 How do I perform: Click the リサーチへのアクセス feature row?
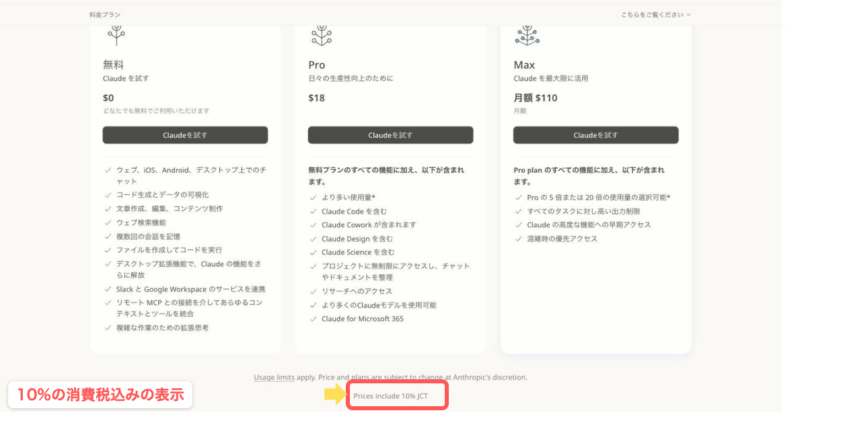click(351, 291)
